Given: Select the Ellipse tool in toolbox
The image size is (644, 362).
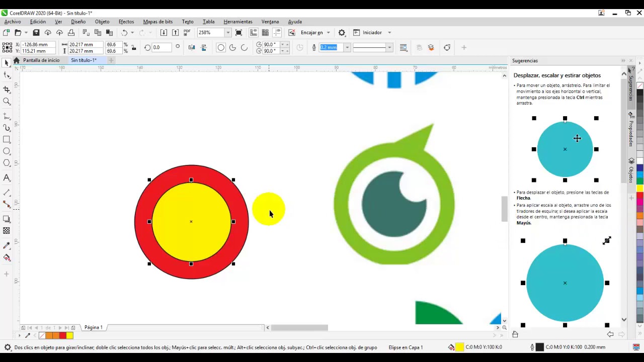Looking at the screenshot, I should tap(7, 151).
